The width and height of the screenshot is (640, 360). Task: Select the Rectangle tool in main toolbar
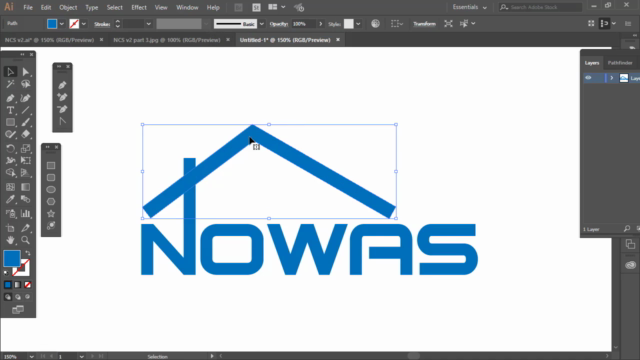[x=10, y=122]
